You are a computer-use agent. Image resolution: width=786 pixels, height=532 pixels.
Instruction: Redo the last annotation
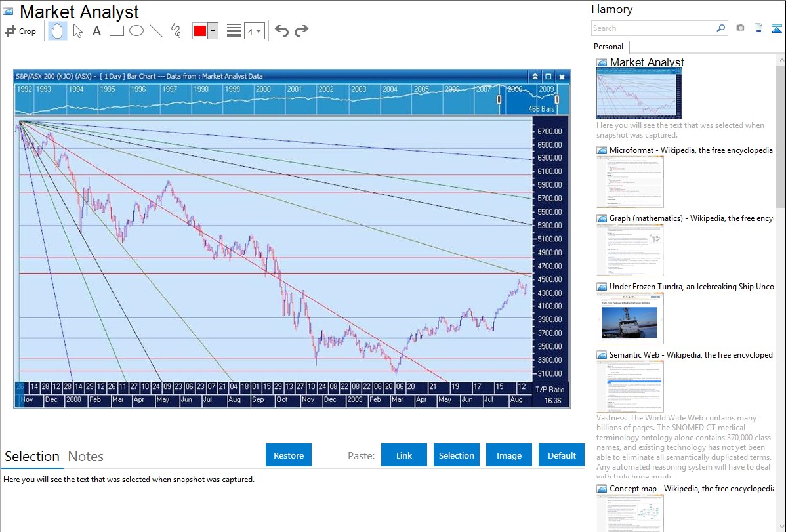(x=301, y=31)
